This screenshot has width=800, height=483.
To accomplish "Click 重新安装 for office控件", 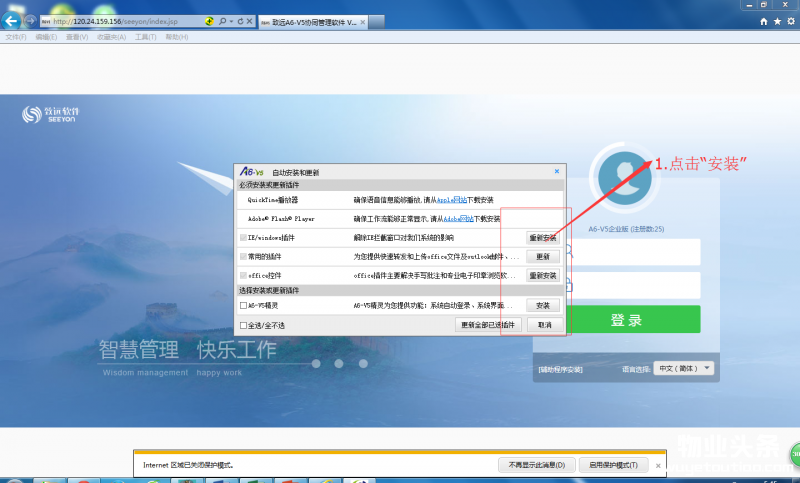I will 542,275.
